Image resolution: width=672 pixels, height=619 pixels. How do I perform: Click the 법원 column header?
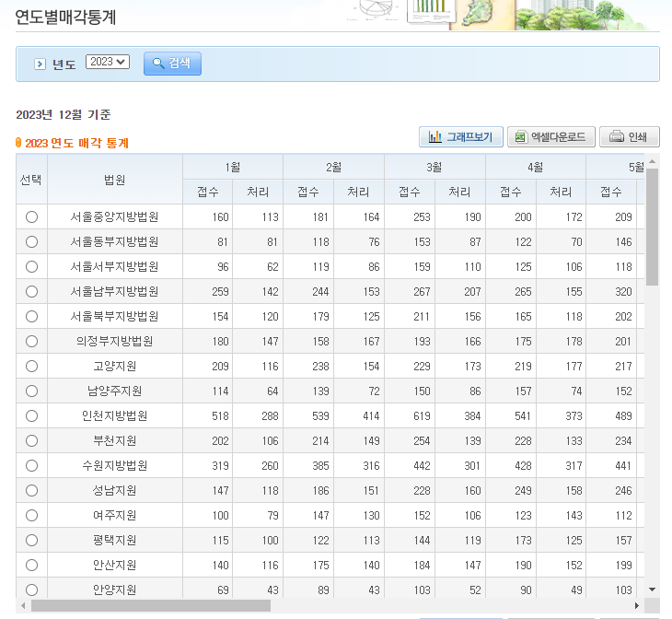pos(115,180)
